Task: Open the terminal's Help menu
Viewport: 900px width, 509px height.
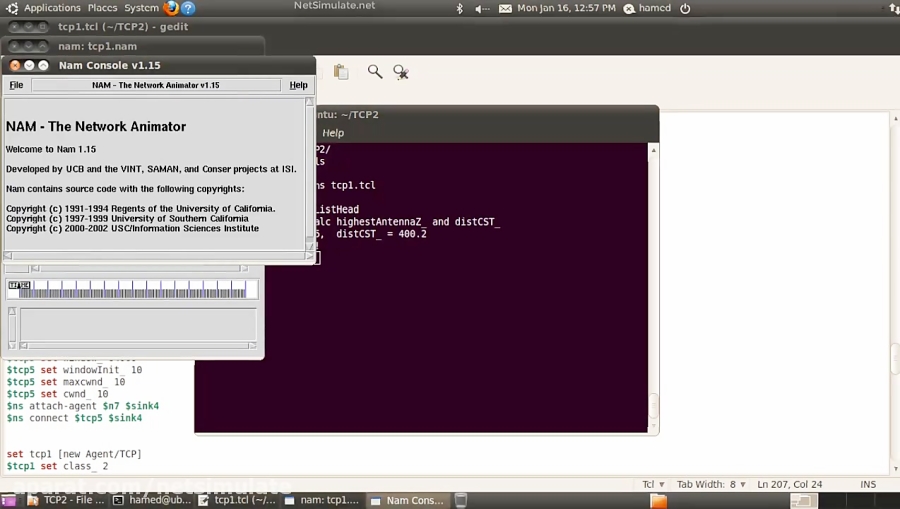Action: (x=333, y=132)
